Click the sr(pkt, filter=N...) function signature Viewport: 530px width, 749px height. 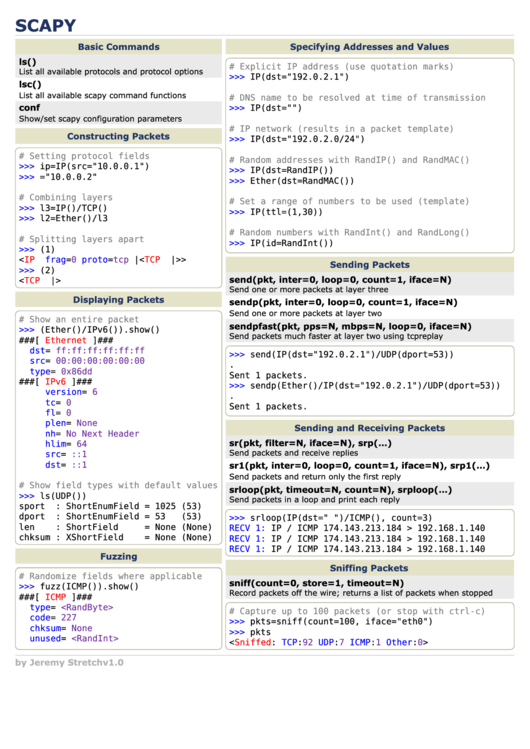tap(310, 443)
